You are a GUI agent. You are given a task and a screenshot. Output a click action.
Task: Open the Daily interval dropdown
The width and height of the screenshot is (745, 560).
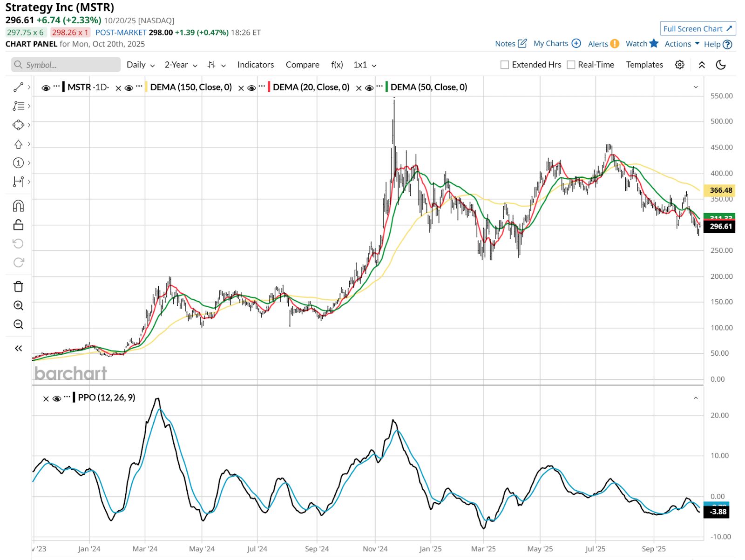click(141, 65)
